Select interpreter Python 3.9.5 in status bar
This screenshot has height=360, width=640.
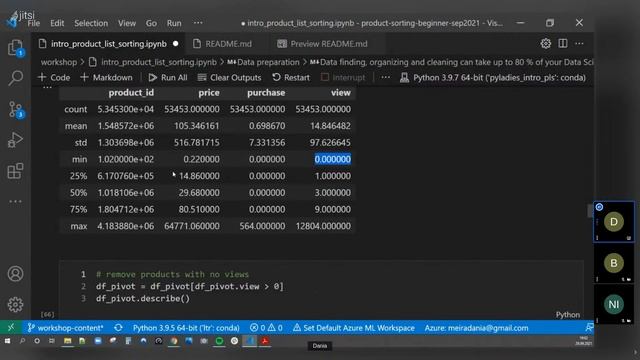pyautogui.click(x=186, y=328)
